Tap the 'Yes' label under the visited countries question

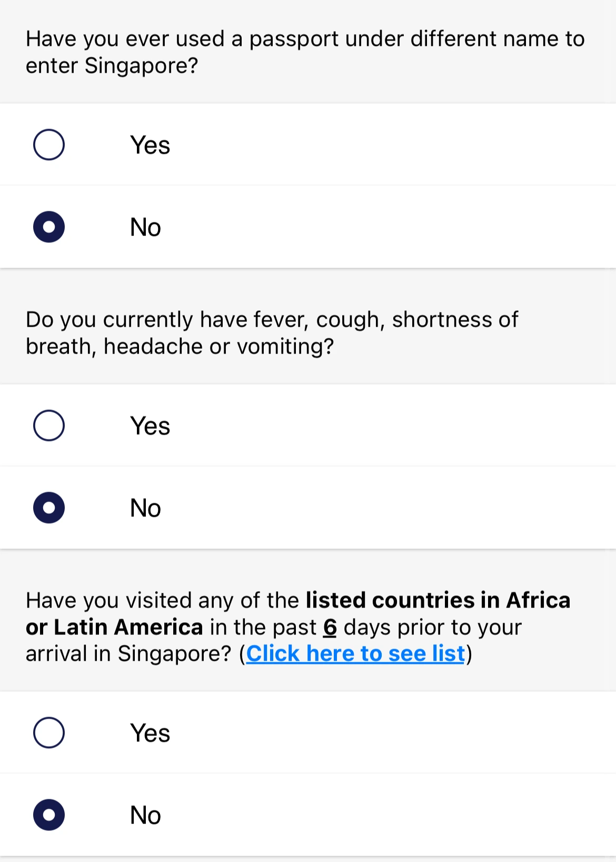click(150, 733)
